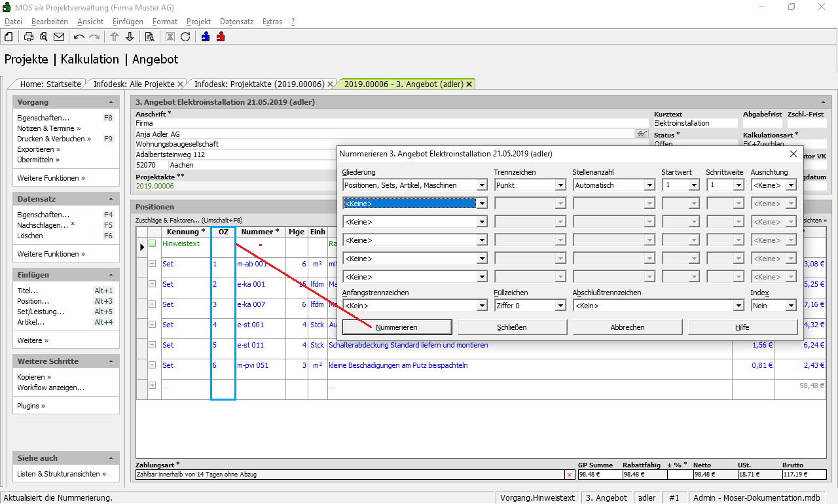838x504 pixels.
Task: Switch to Infodesk: Alle Projekte tab
Action: click(x=134, y=84)
